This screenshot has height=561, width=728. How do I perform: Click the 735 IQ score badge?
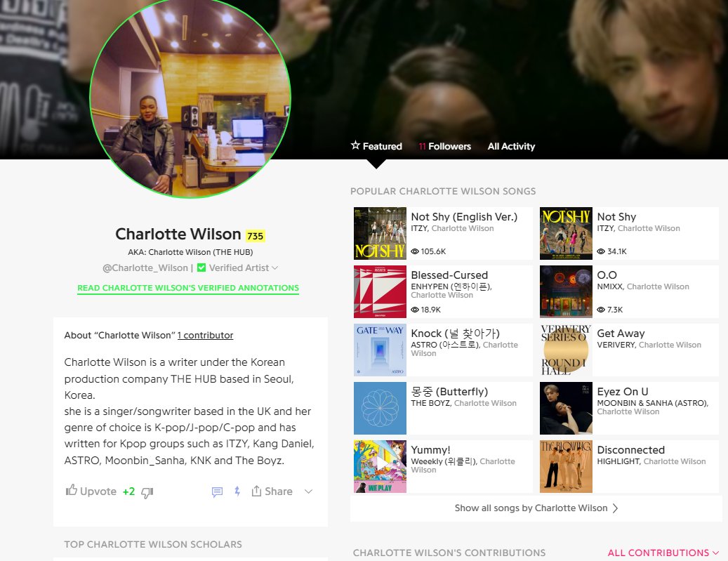tap(256, 236)
